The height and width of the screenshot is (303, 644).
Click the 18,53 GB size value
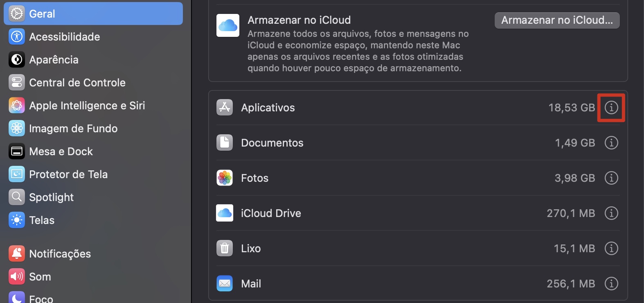[x=572, y=108]
